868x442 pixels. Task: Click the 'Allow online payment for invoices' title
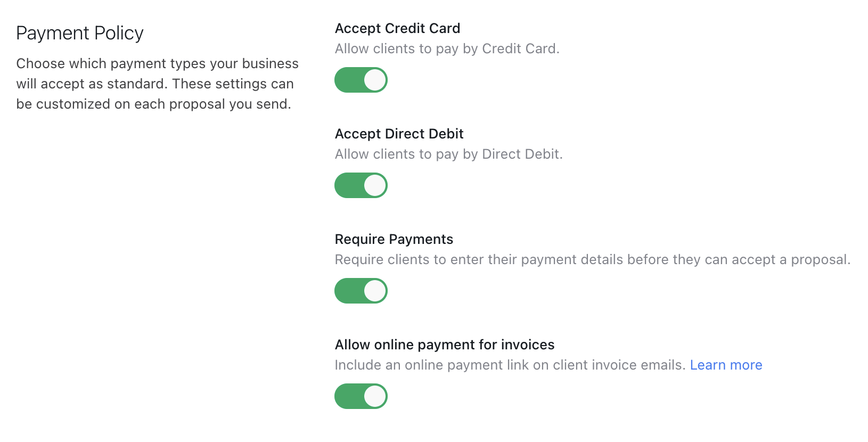click(x=444, y=345)
